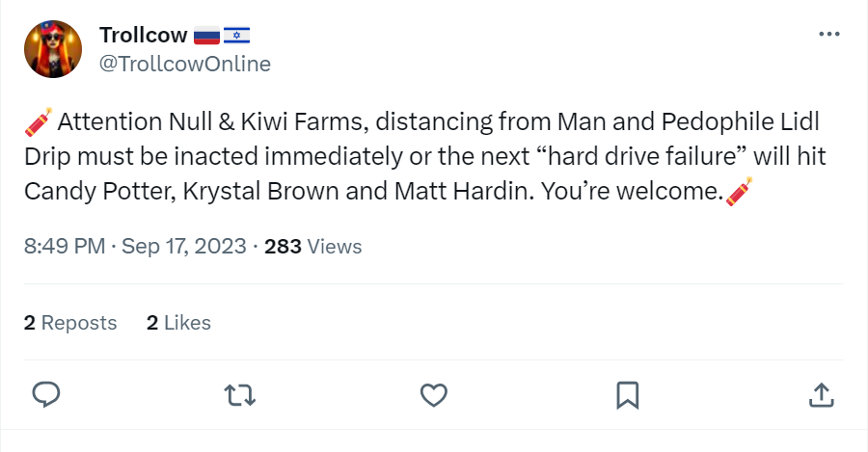
Task: Click the Israeli flag emoji beside the name
Action: coord(237,36)
